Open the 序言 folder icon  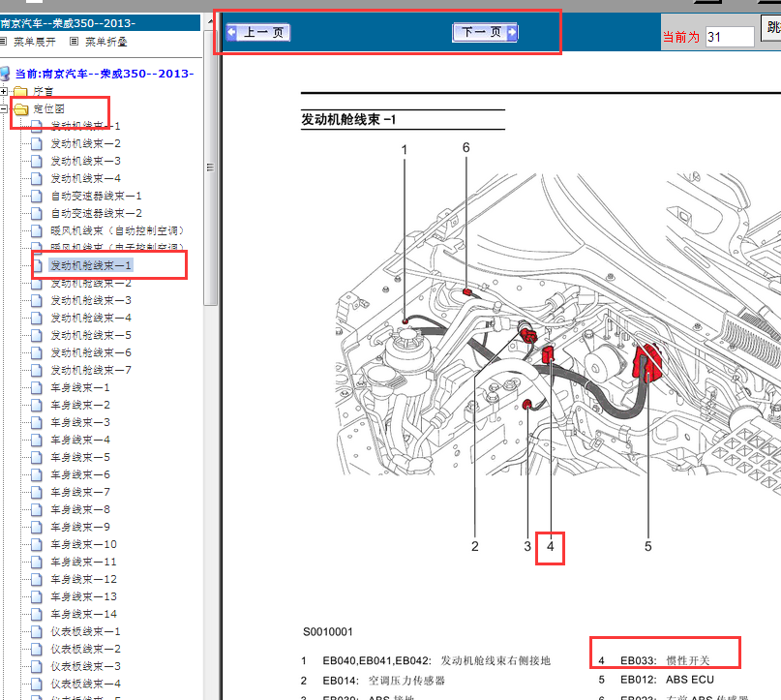tap(20, 91)
